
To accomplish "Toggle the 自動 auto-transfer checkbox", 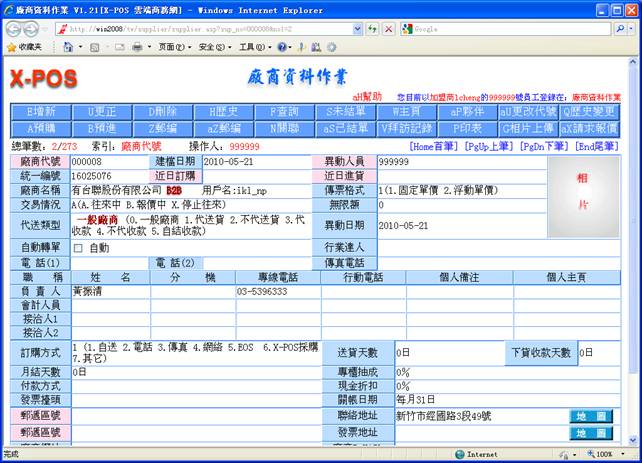I will (x=79, y=247).
